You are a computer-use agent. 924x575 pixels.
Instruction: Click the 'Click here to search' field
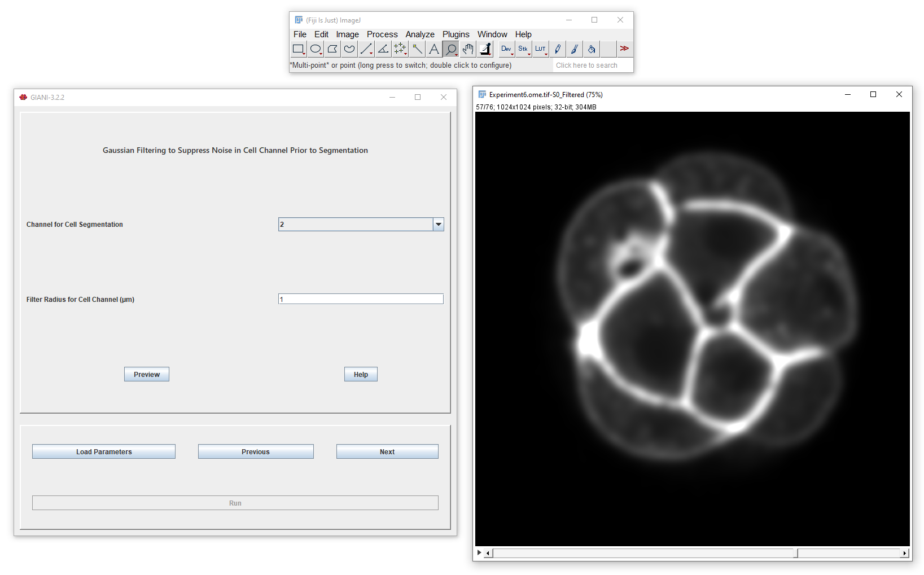pos(592,65)
